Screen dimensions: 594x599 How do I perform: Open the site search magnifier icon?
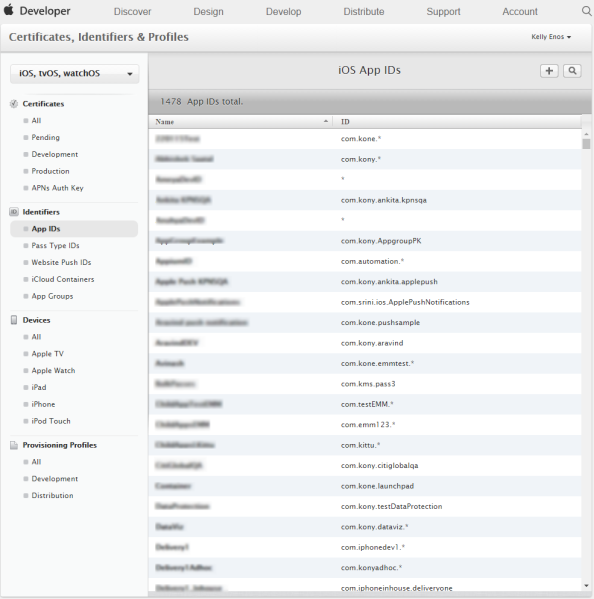point(586,11)
